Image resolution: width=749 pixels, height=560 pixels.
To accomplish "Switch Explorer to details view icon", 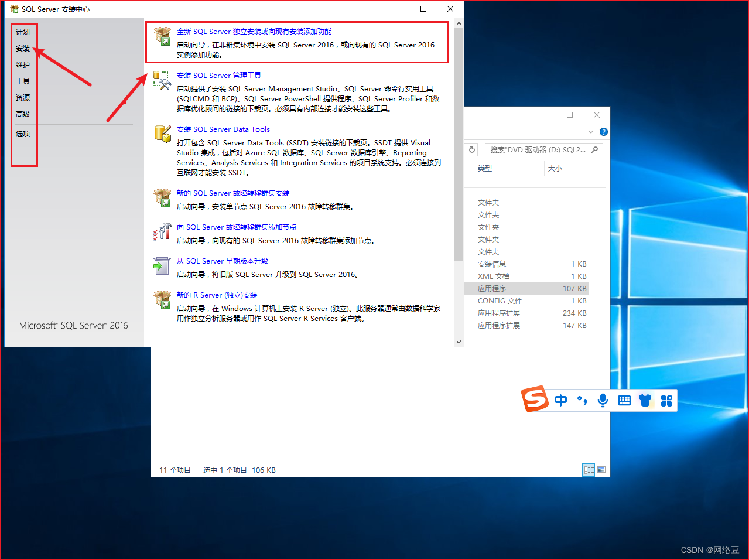I will pos(589,470).
